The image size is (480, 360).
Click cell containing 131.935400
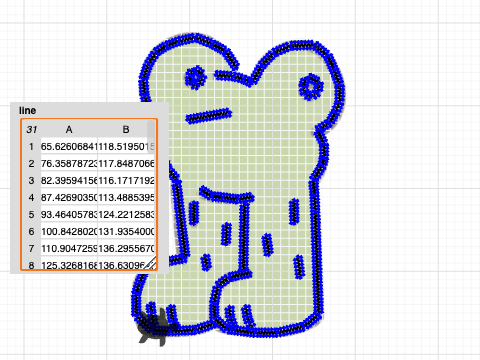click(126, 231)
